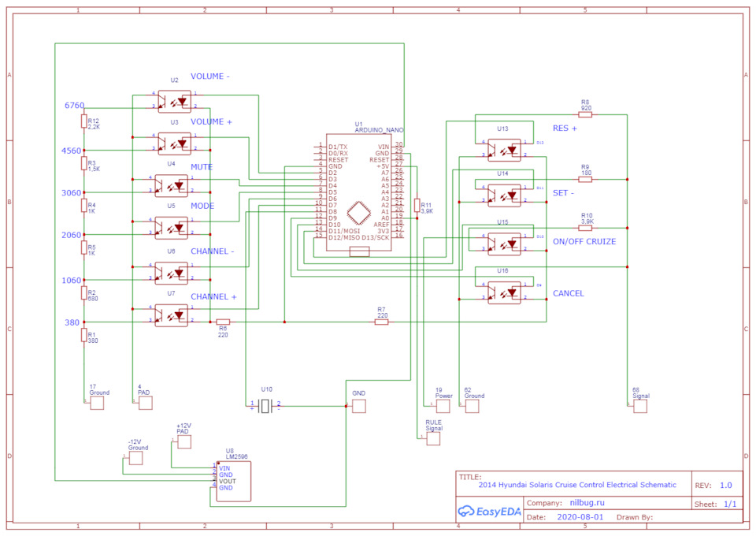The height and width of the screenshot is (536, 756).
Task: Click the company name 'nilbug.ru'
Action: point(587,503)
